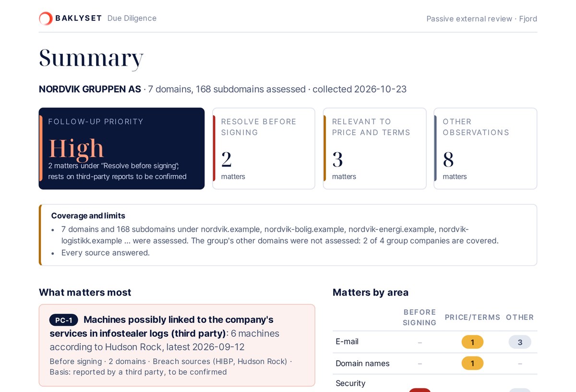
Task: Click the E-mail row label
Action: 347,342
